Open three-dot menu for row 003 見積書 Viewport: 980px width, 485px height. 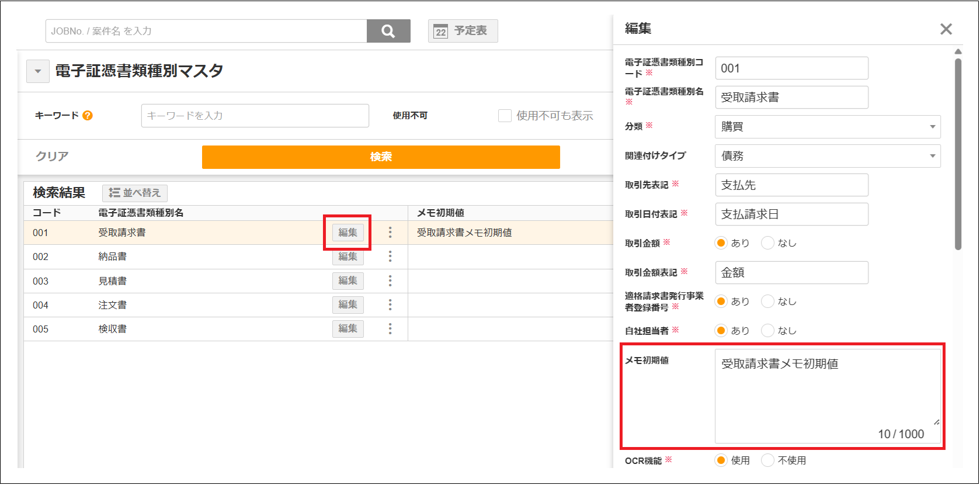(390, 281)
